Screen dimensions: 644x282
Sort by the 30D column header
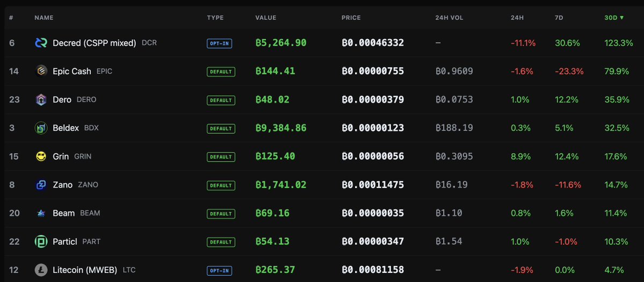click(x=614, y=18)
